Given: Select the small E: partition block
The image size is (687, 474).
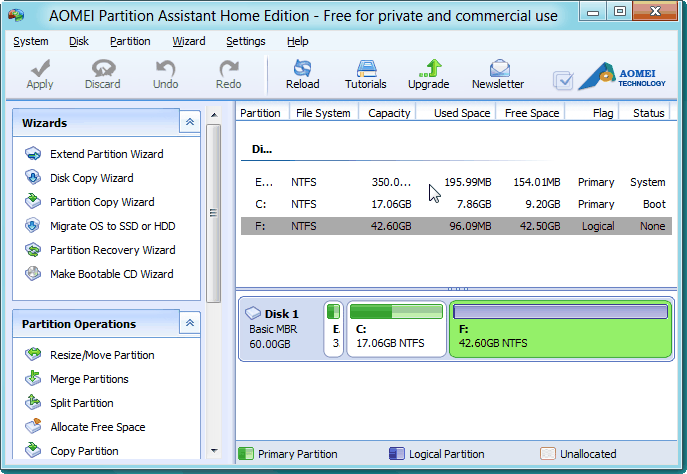Looking at the screenshot, I should pyautogui.click(x=333, y=329).
